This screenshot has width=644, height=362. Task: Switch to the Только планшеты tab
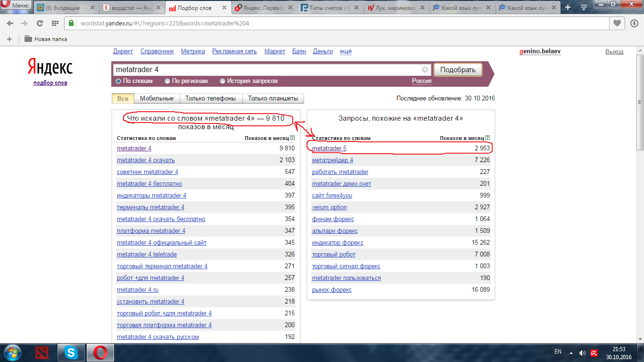click(273, 99)
